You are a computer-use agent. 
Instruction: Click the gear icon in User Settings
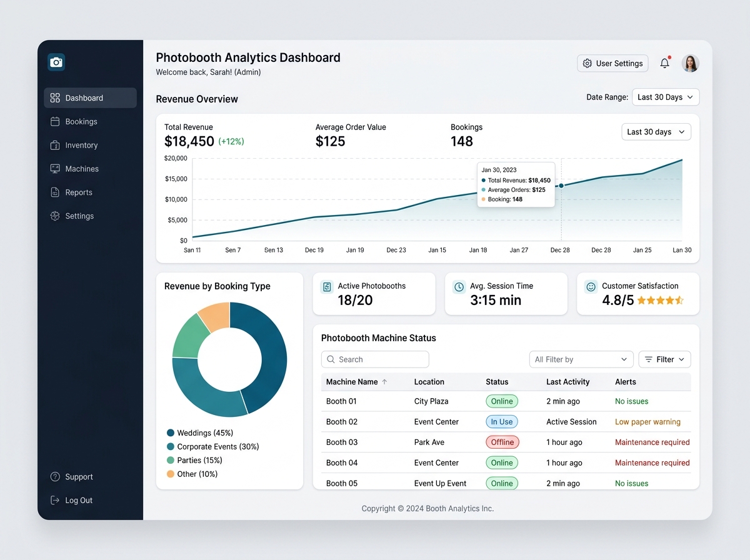587,63
